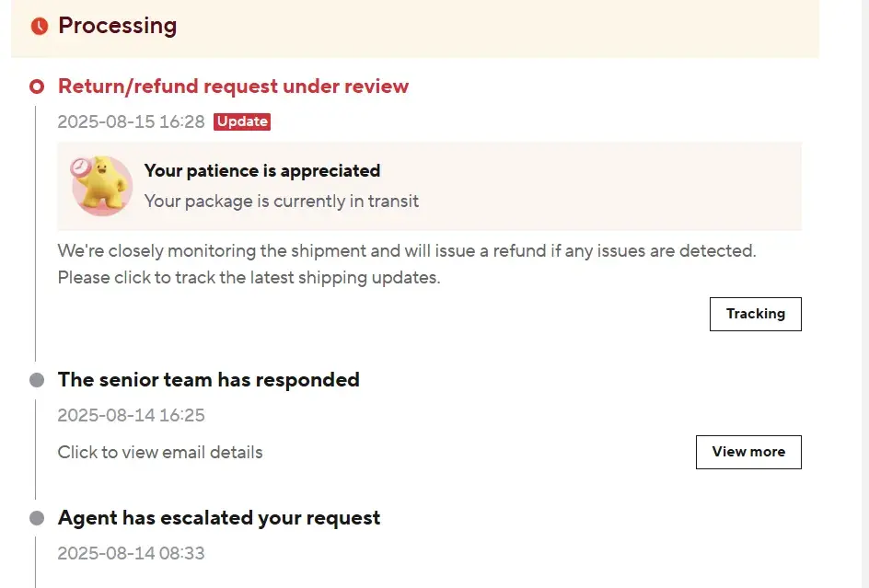
Task: Click the clock icon beside Processing
Action: click(x=39, y=27)
